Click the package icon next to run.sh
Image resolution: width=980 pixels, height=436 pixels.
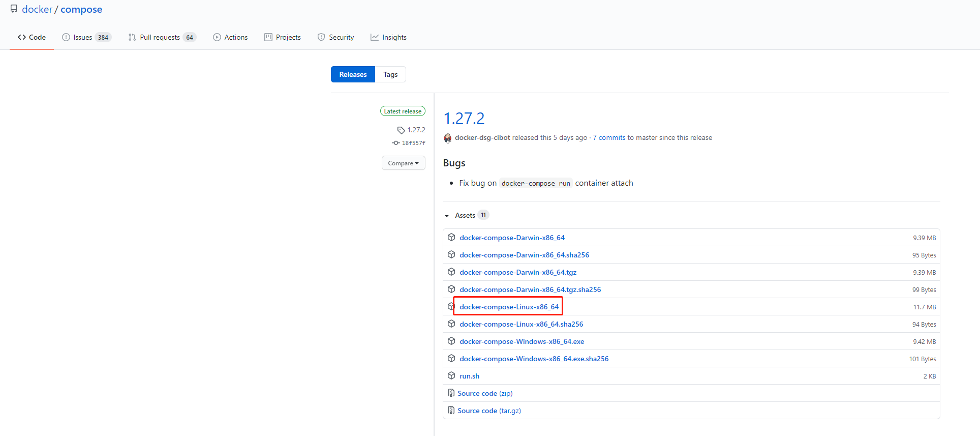pos(451,375)
